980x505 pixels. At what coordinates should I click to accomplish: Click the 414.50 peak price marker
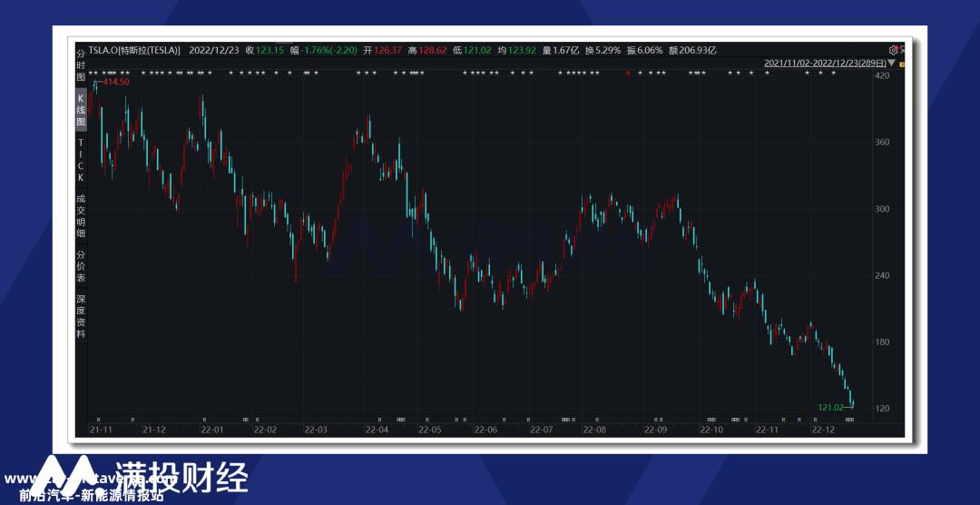pyautogui.click(x=115, y=82)
